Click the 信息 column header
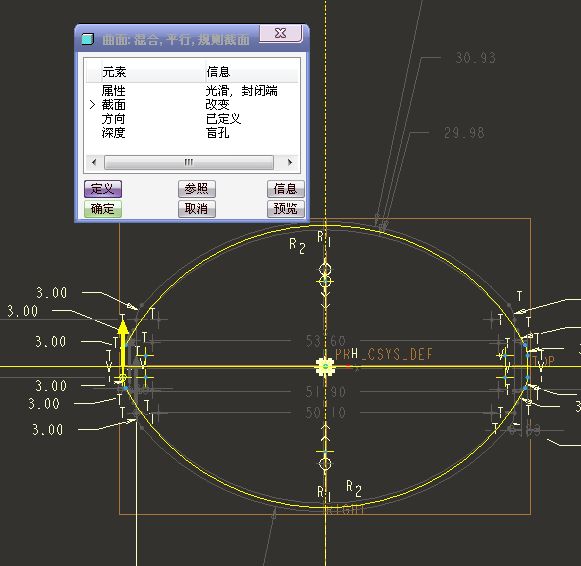This screenshot has width=581, height=566. point(218,71)
